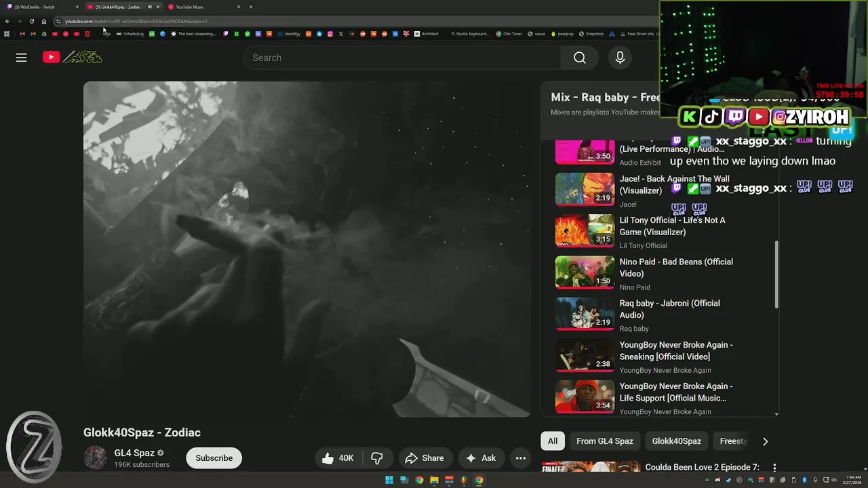Share the Glokk40Spaz video

click(425, 458)
